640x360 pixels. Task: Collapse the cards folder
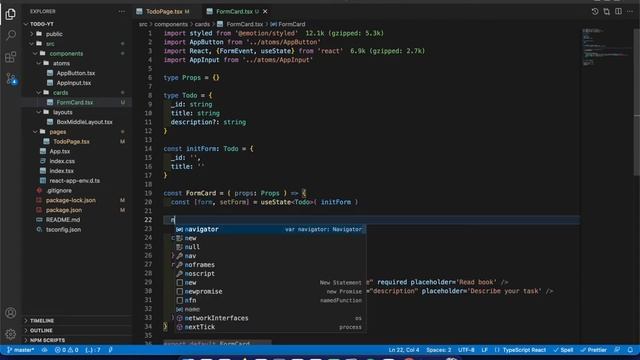(60, 93)
